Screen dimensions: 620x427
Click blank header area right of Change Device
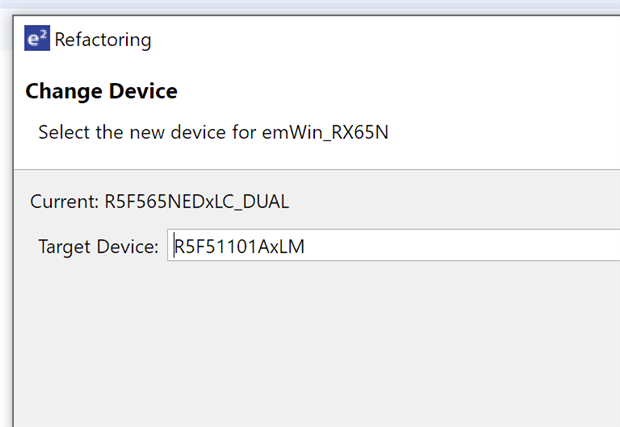click(400, 92)
